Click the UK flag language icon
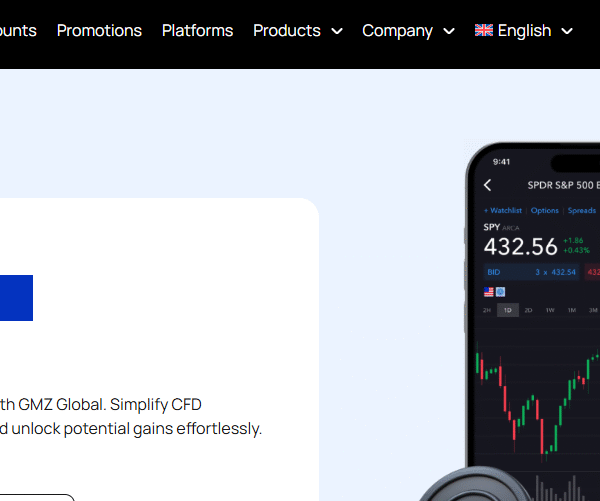The height and width of the screenshot is (501, 600). (x=484, y=30)
